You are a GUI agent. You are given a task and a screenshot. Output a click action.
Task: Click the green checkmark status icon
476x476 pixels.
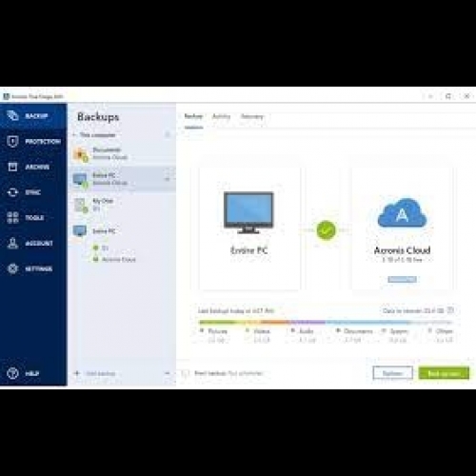(x=326, y=230)
